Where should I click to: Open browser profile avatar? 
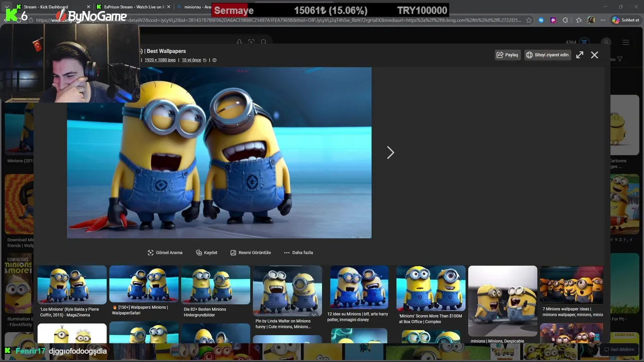tap(591, 20)
